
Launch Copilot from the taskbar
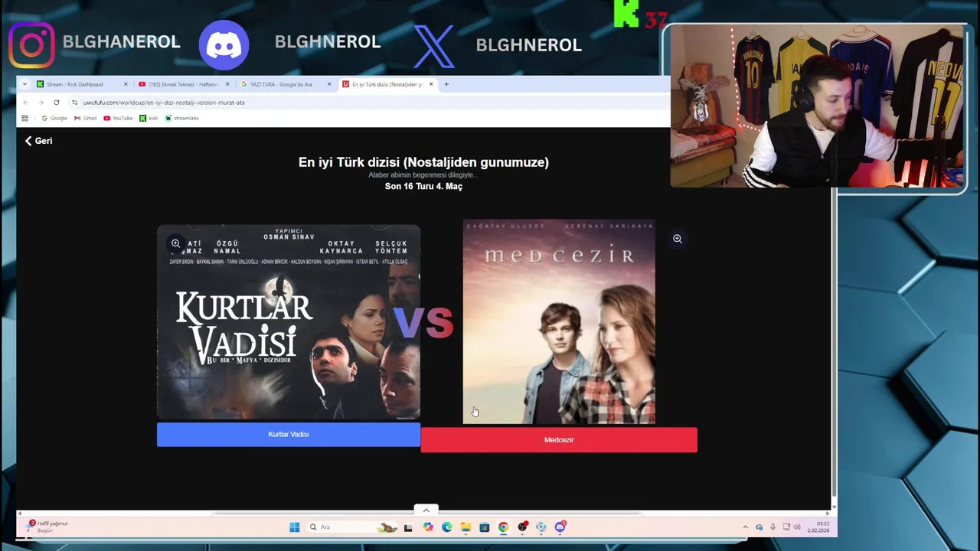click(427, 527)
